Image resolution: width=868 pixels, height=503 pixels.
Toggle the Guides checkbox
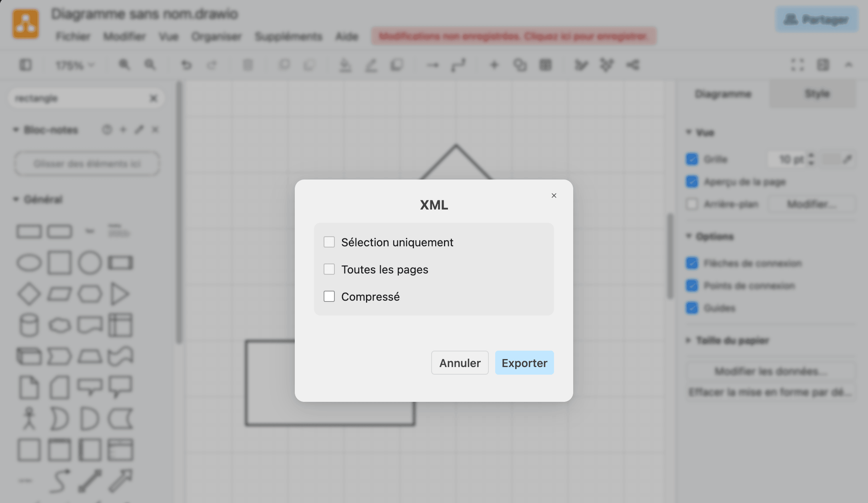(x=692, y=308)
